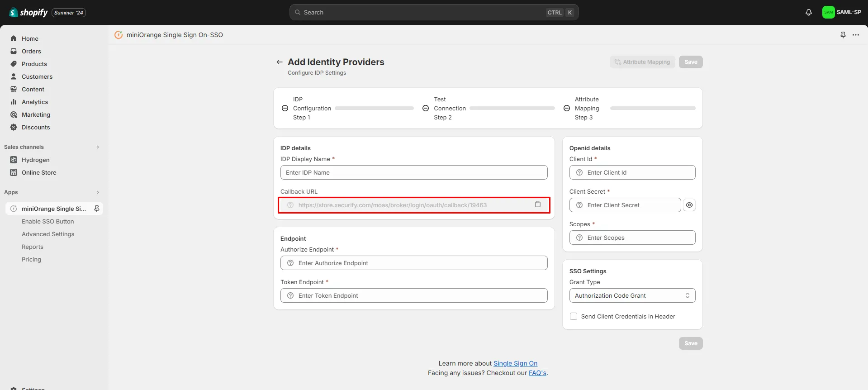This screenshot has width=868, height=390.
Task: Focus the Enter Client Secret field
Action: pyautogui.click(x=625, y=205)
